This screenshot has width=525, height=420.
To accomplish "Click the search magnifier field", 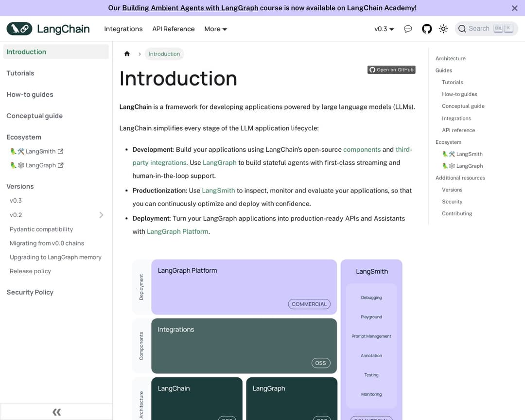I will (486, 29).
